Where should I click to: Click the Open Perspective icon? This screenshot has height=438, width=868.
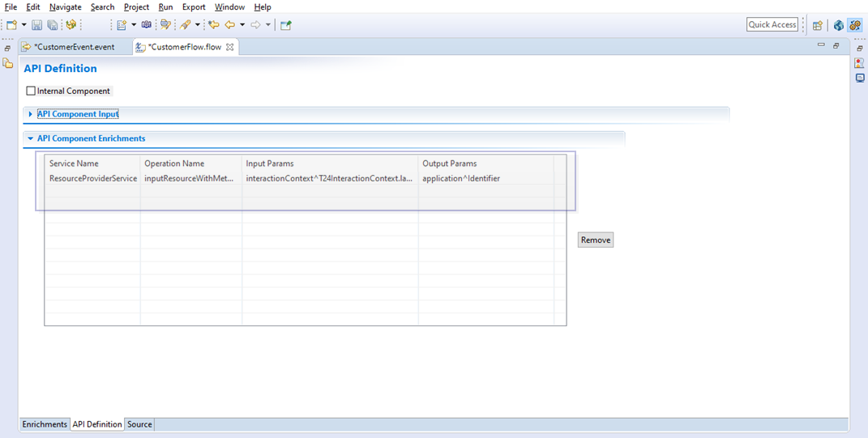818,25
